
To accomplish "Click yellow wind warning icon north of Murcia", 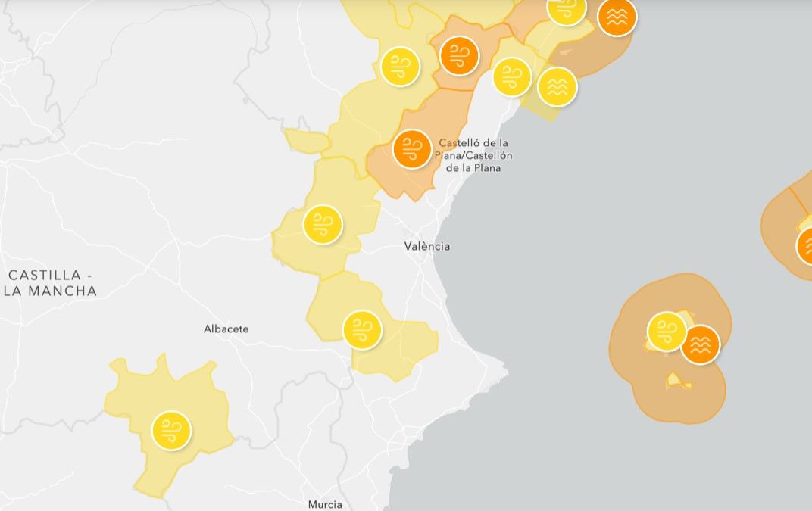I will point(171,431).
